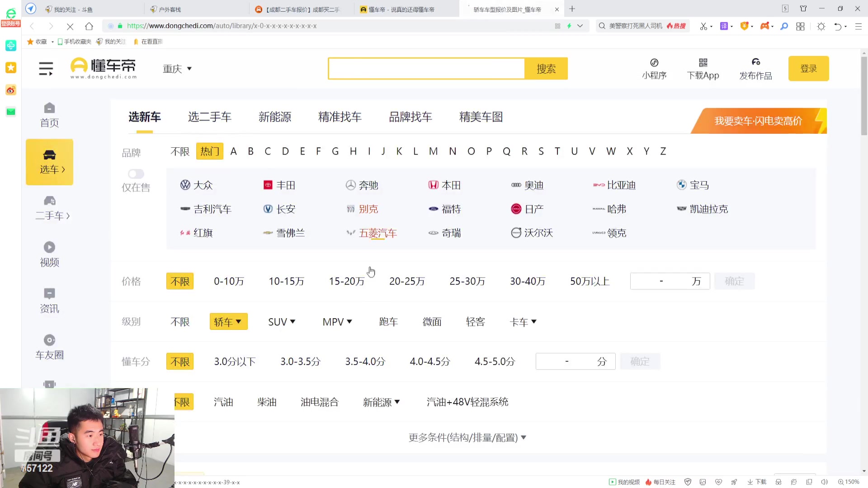Open the new browser tab plus button
Image resolution: width=868 pixels, height=488 pixels.
pos(572,9)
